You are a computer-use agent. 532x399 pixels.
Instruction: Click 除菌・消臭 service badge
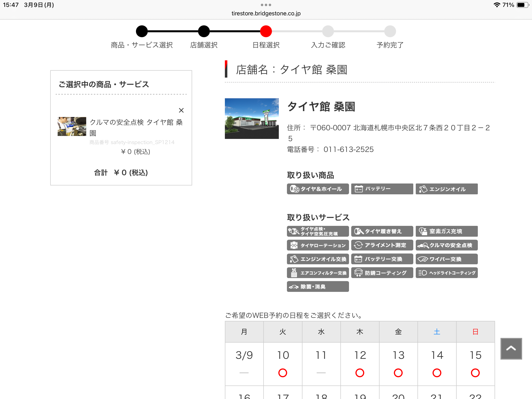pos(318,286)
